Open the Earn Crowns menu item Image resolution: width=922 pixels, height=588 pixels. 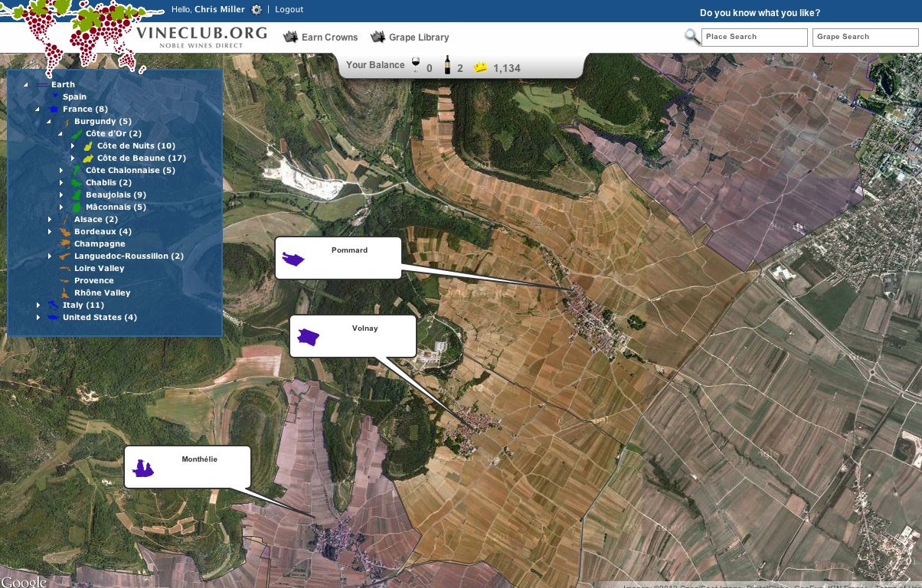(x=321, y=37)
